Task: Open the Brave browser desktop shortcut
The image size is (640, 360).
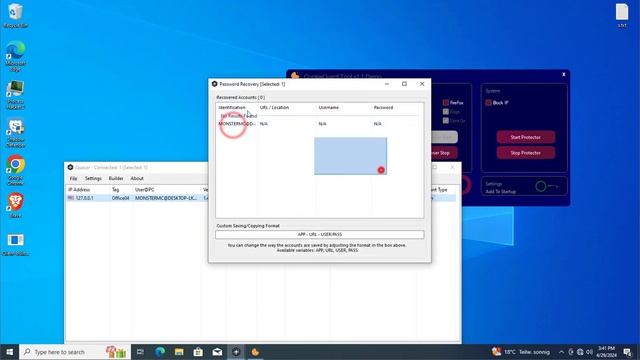Action: pos(16,205)
